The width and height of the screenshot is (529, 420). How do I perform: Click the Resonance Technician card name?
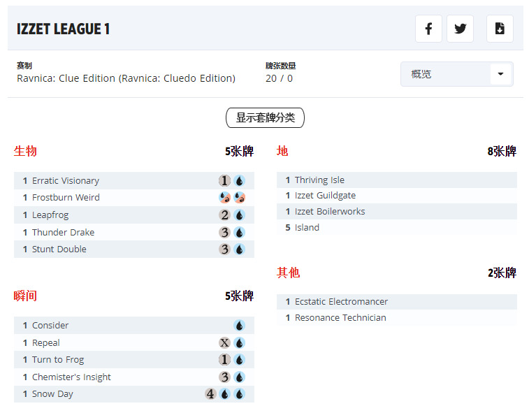click(340, 318)
